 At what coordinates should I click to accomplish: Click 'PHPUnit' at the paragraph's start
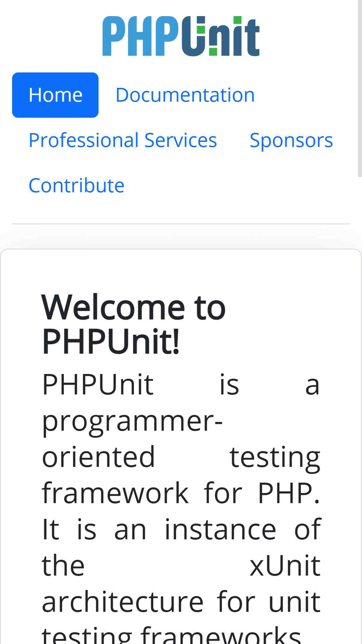[98, 384]
